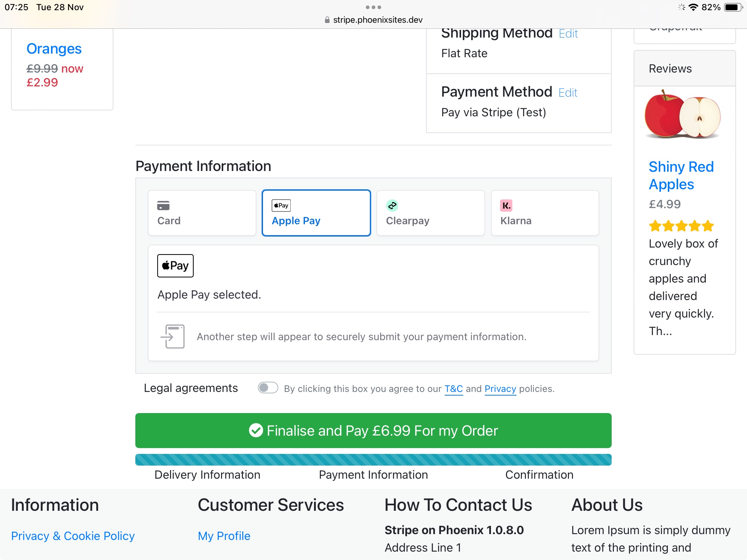Toggle the legal agreements switch
Viewport: 747px width, 560px height.
coord(268,388)
